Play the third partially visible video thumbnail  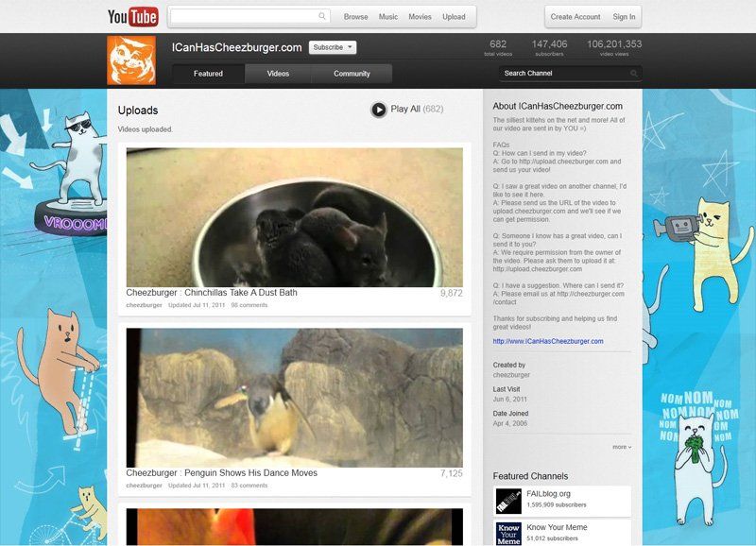pos(295,527)
